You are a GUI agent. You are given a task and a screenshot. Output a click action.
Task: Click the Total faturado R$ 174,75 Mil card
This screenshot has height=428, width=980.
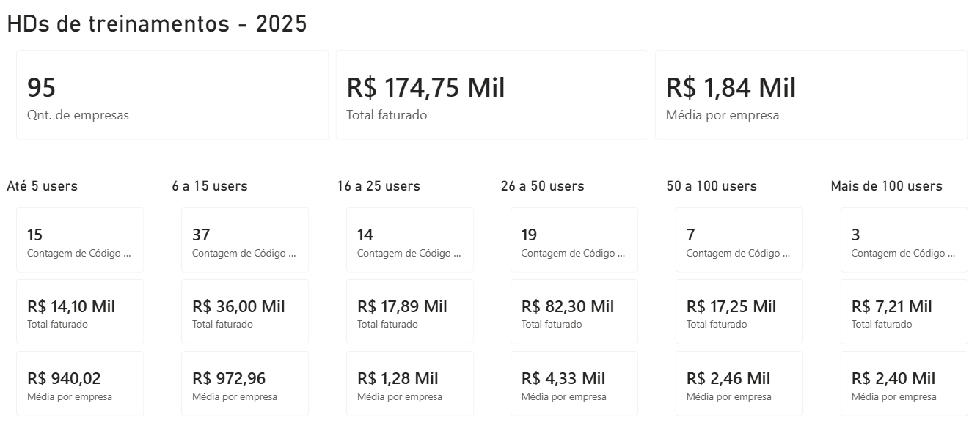tap(491, 95)
